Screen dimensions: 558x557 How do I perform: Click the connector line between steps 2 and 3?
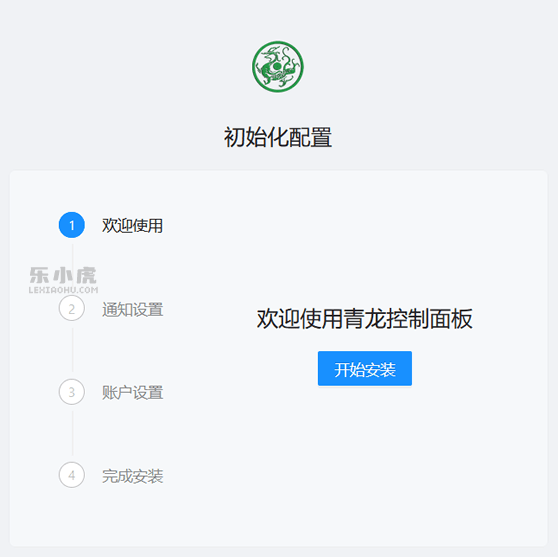(72, 350)
